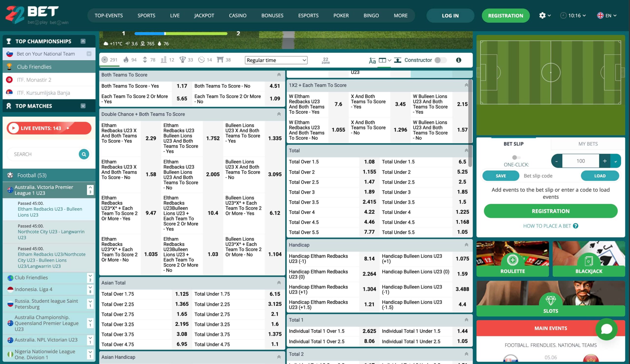Viewport: 630px width, 364px height.
Task: Expand the Indonesia. Liga 4 league
Action: tap(90, 289)
